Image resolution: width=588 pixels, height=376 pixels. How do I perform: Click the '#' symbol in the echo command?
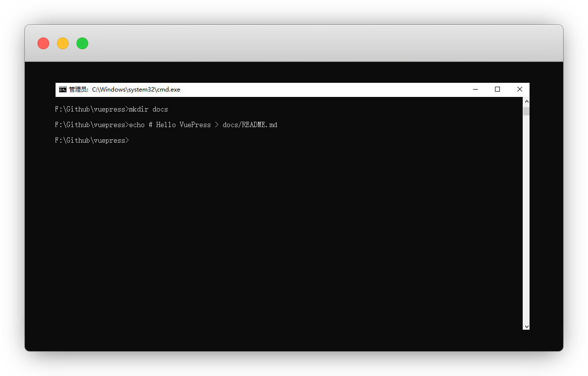click(x=151, y=125)
